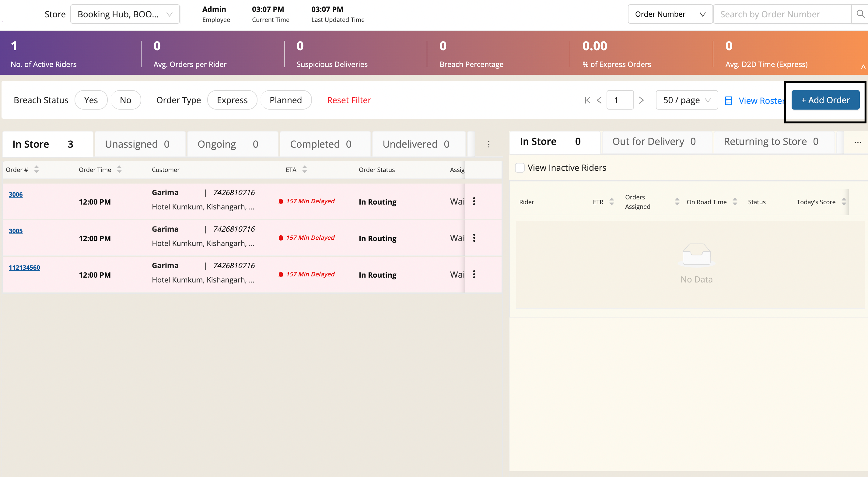Enable View Inactive Riders checkbox
This screenshot has width=868, height=477.
[520, 167]
